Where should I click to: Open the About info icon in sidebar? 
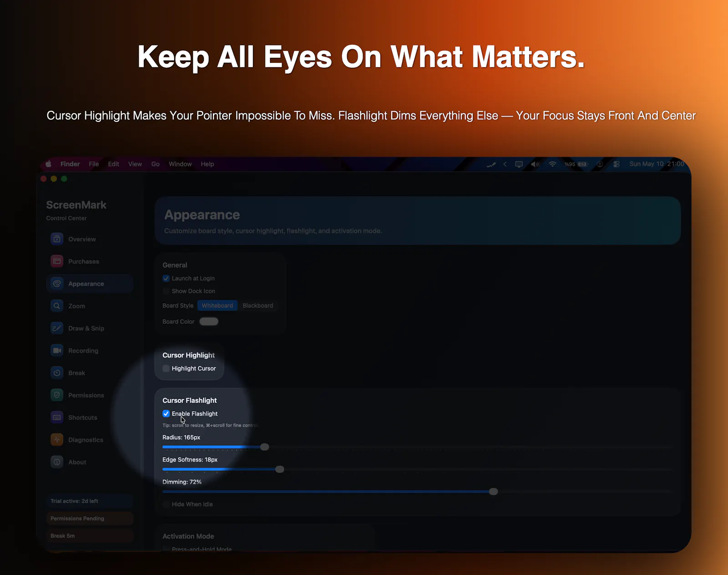[57, 462]
